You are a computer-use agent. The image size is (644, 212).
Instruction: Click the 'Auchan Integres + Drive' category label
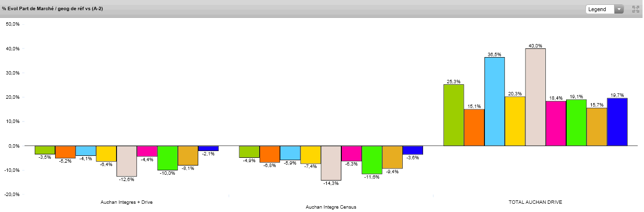coord(127,201)
